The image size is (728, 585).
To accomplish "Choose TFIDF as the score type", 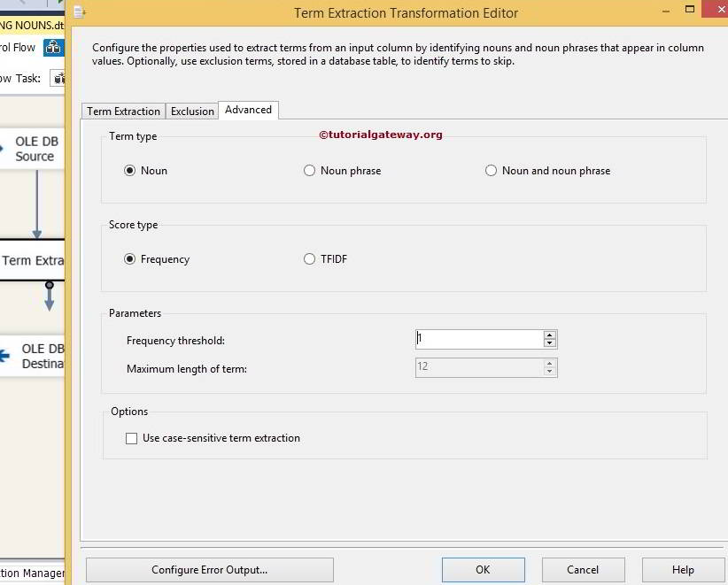I will (x=310, y=259).
